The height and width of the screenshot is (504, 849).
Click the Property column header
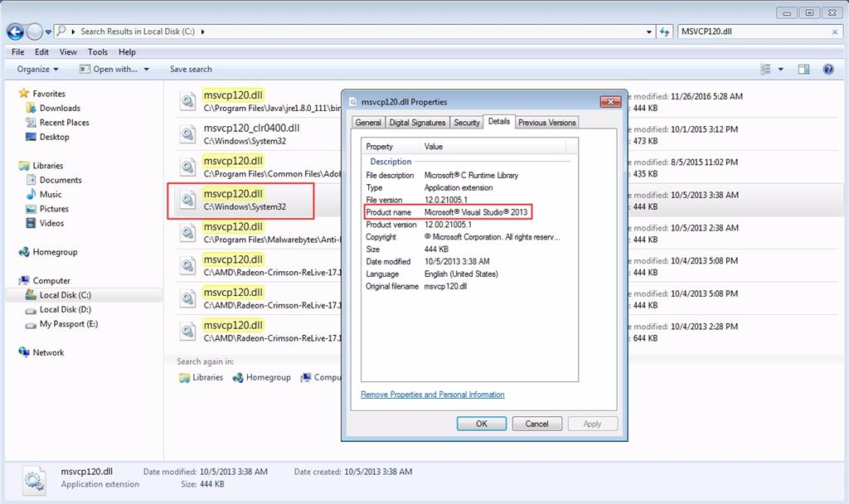(391, 147)
